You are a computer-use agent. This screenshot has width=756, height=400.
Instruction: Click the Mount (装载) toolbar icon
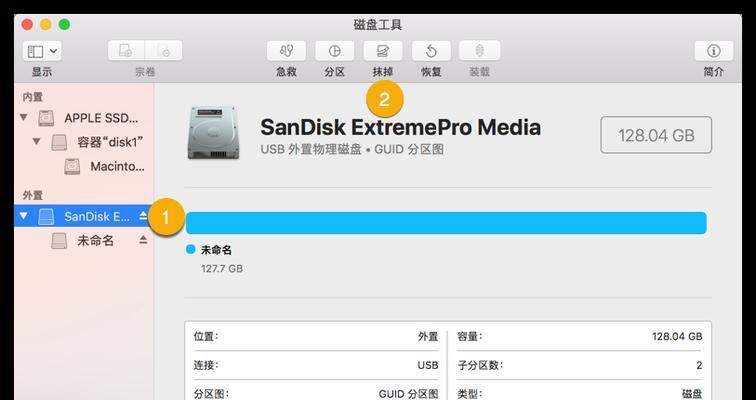tap(479, 51)
